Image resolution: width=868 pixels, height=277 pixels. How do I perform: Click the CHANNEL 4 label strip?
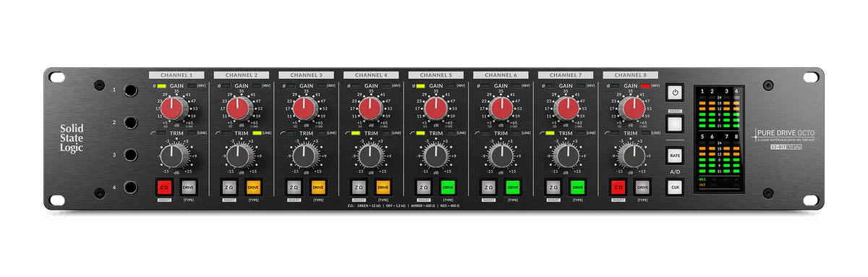[372, 74]
